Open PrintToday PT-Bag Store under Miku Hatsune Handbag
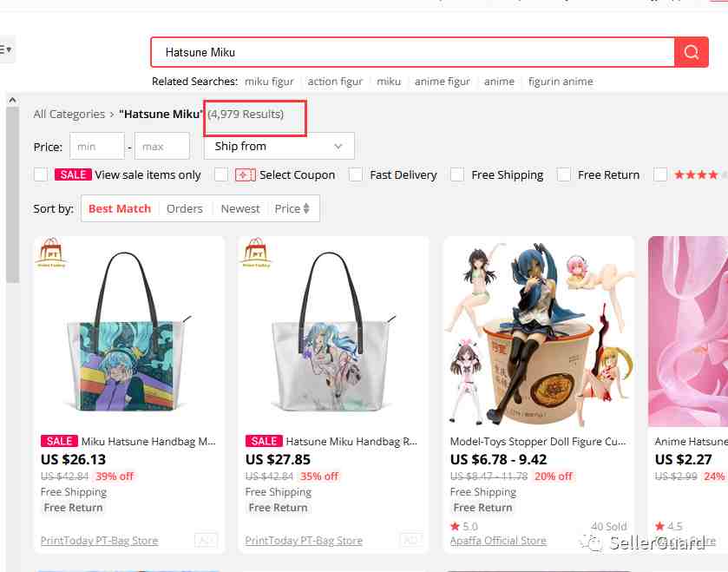 pos(100,541)
